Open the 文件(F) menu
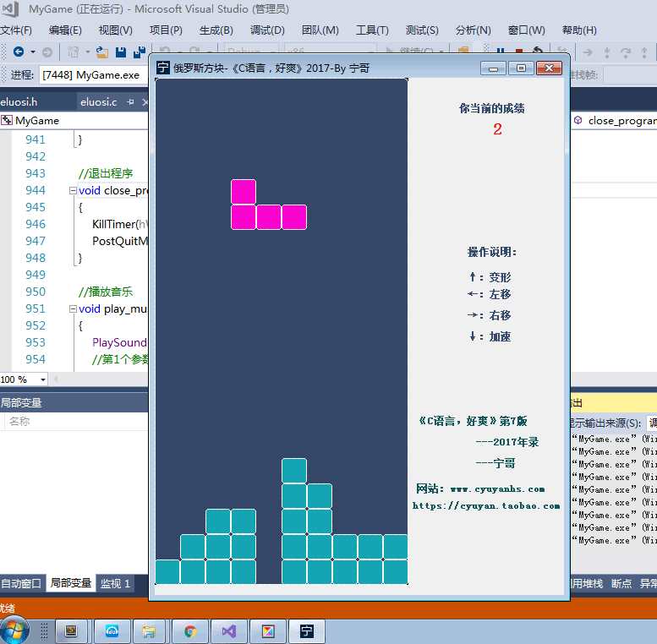657x644 pixels. (x=16, y=30)
